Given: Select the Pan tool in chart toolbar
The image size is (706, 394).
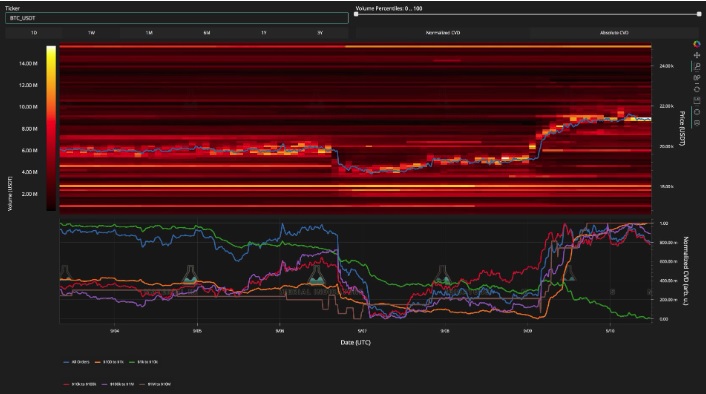Looking at the screenshot, I should coord(697,55).
